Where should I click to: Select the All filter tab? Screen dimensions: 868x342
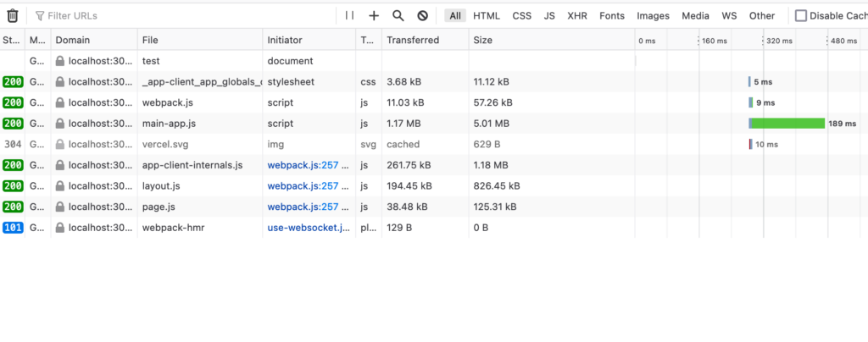point(456,15)
